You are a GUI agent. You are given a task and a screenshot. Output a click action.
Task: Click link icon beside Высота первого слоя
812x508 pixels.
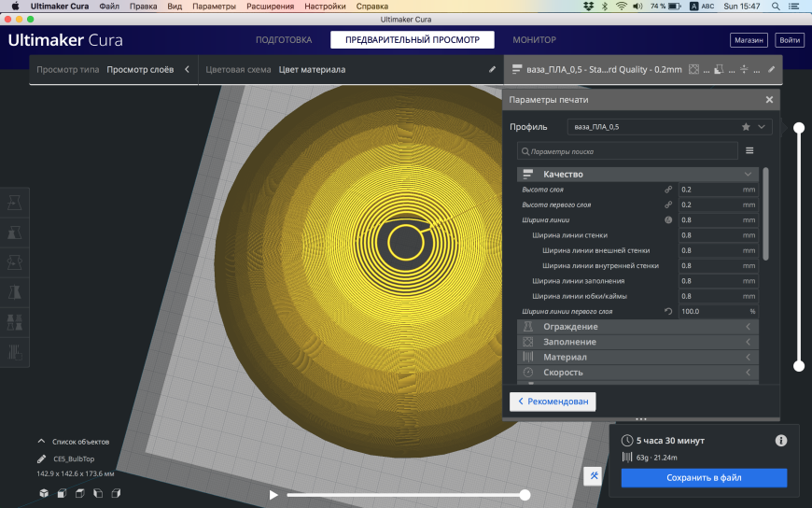[668, 205]
